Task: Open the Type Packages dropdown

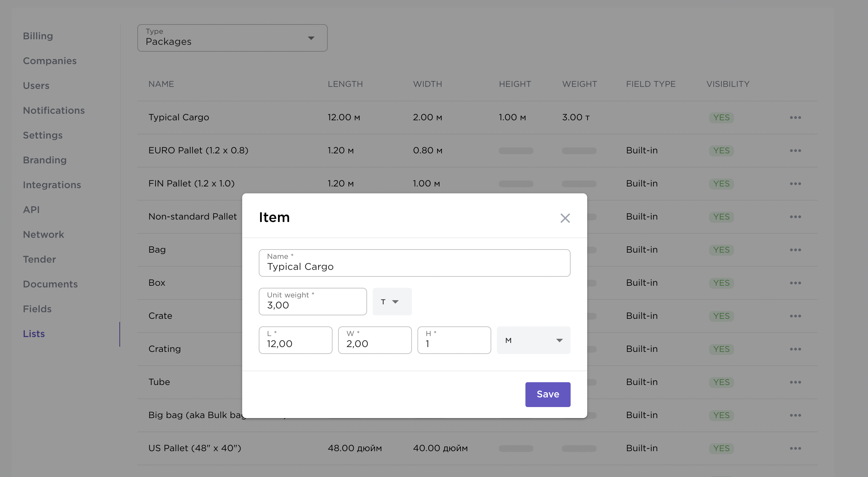Action: point(232,38)
